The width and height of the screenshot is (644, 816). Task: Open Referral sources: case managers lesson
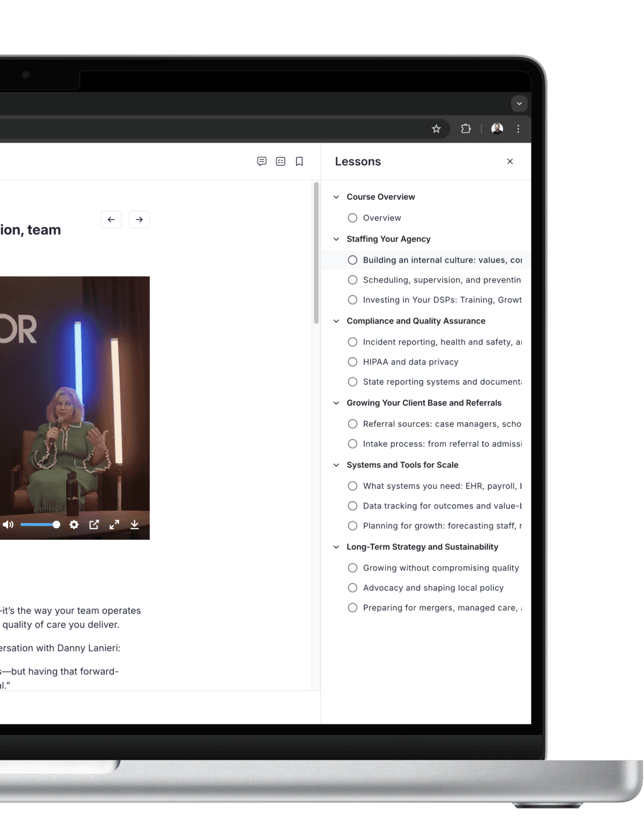click(x=442, y=424)
